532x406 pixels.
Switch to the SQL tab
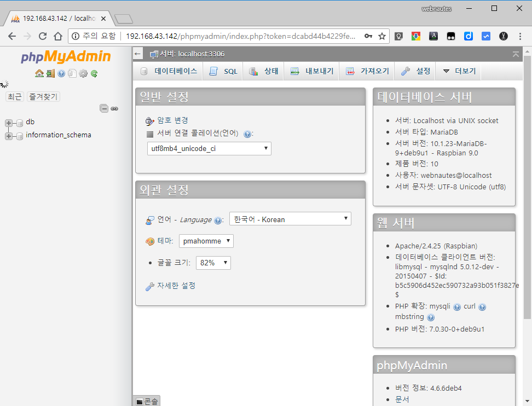point(223,71)
